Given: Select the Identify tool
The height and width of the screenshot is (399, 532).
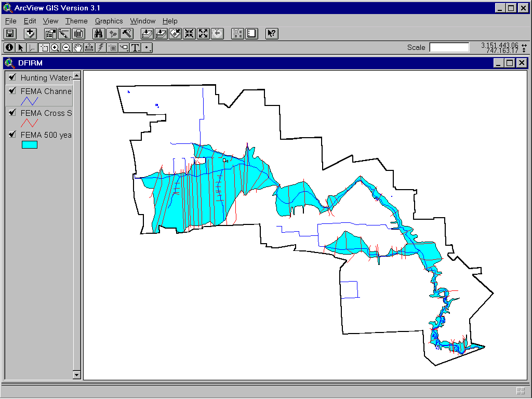Looking at the screenshot, I should click(9, 47).
